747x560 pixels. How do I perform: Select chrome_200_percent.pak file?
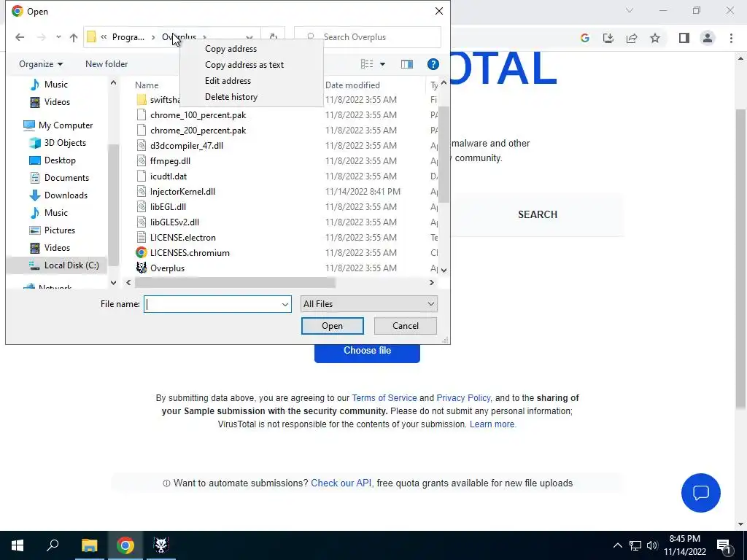click(198, 131)
